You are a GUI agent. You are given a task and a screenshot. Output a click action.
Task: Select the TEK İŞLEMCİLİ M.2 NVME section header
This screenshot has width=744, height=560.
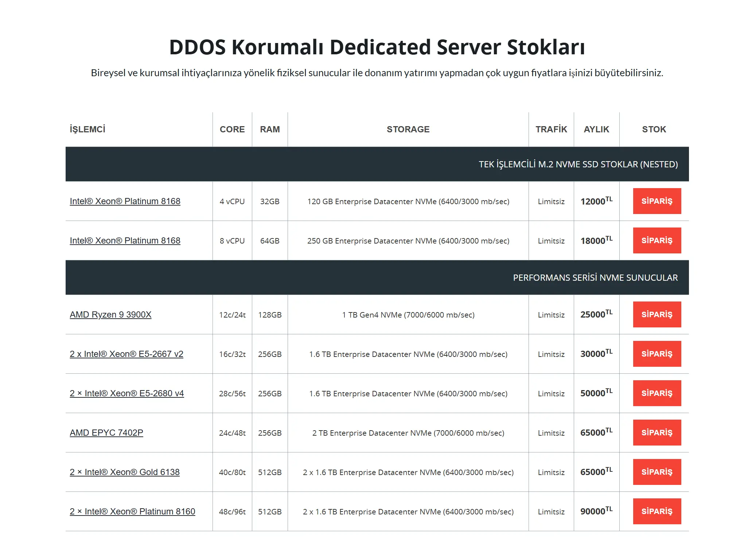377,164
